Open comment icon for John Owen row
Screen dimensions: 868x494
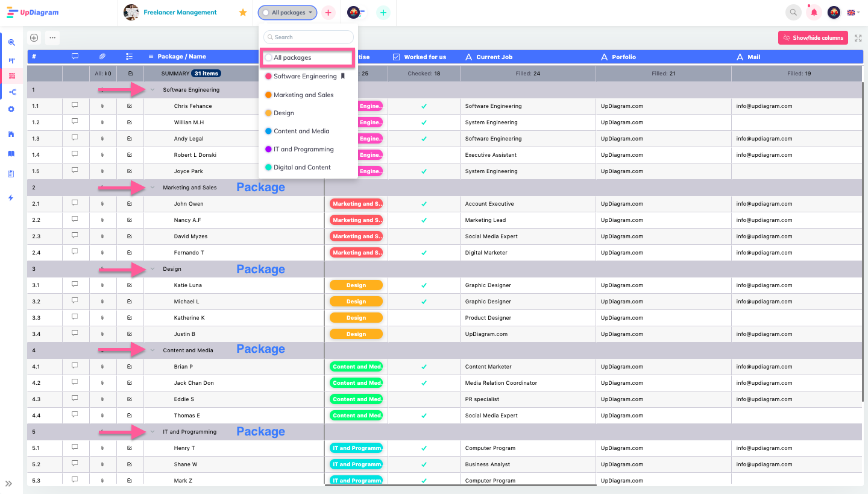coord(75,203)
